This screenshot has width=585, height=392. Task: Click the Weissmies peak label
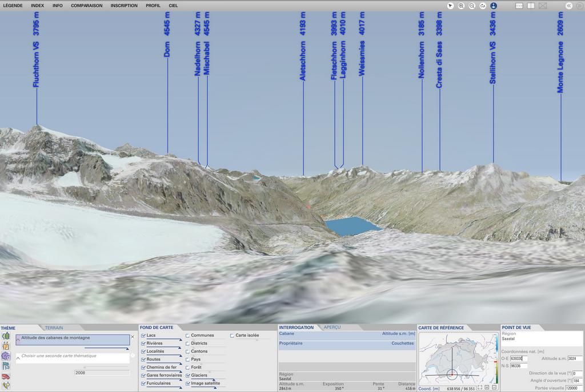click(x=362, y=58)
